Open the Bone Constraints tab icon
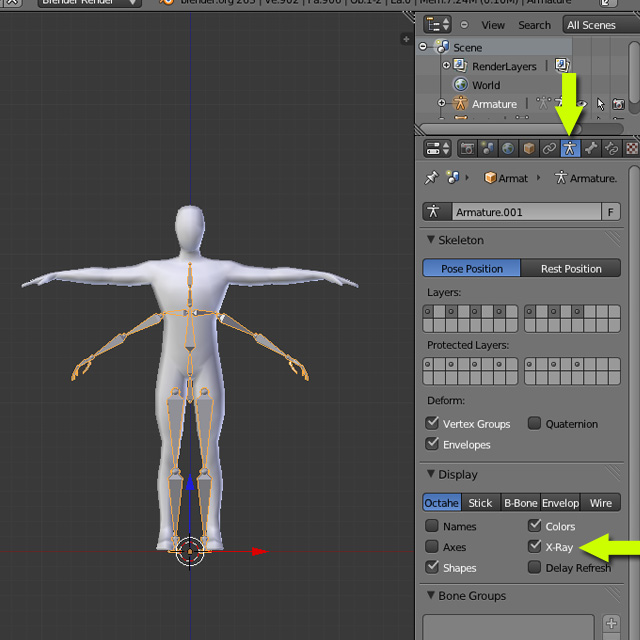 [x=611, y=149]
